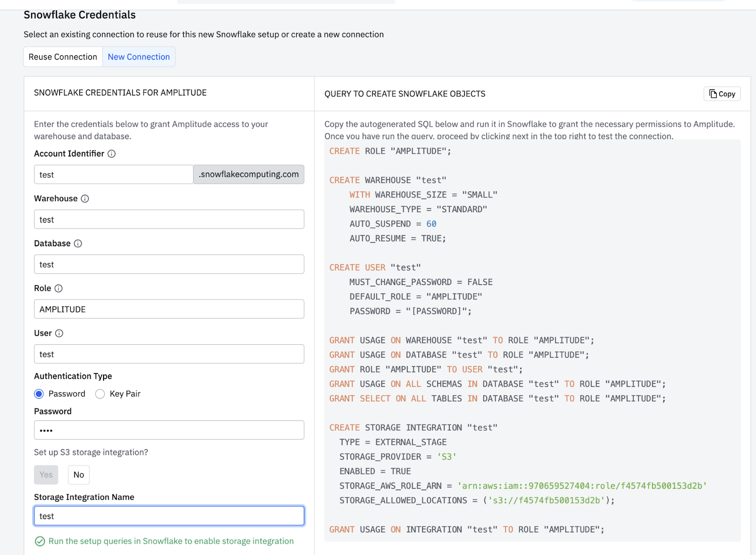
Task: Click QUERY TO CREATE SNOWFLAKE OBJECTS header
Action: coord(405,94)
